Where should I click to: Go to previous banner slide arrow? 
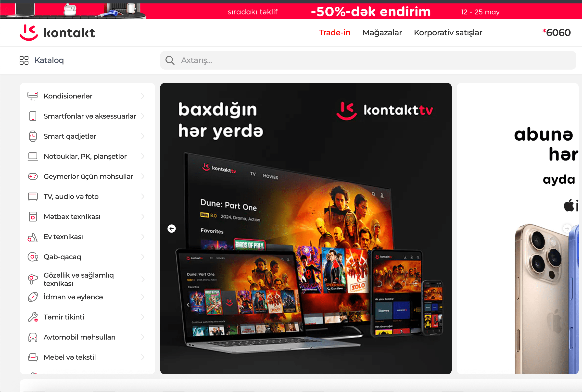coord(172,229)
